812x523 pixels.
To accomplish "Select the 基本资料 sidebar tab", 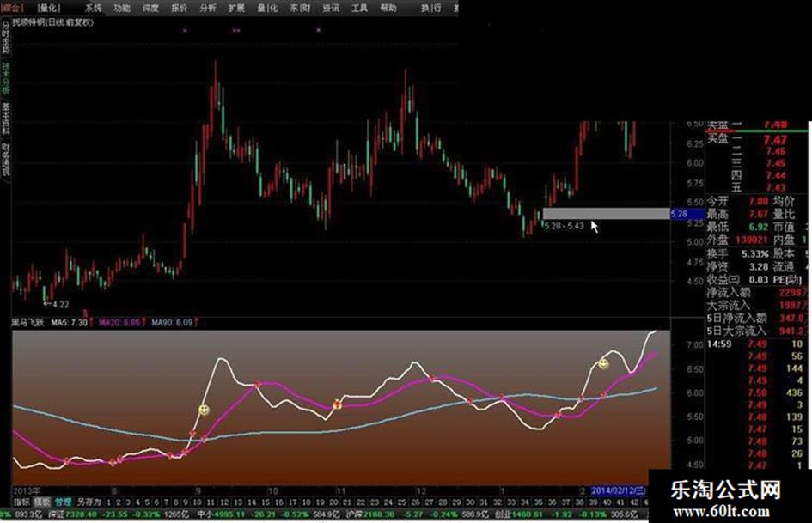I will coord(6,119).
